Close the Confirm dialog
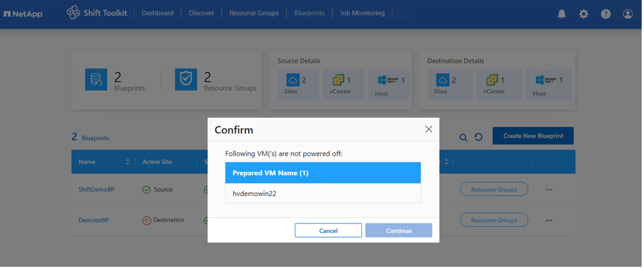 pyautogui.click(x=429, y=129)
